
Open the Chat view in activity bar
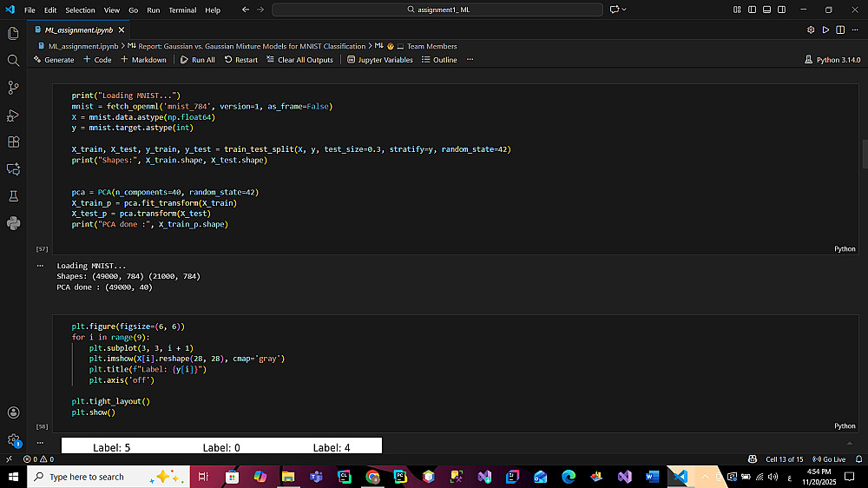(x=13, y=169)
